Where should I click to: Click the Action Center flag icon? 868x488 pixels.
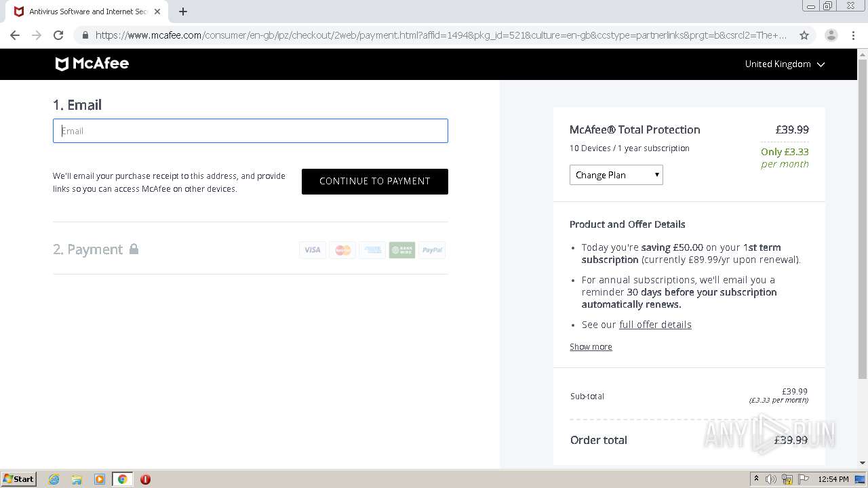point(804,479)
